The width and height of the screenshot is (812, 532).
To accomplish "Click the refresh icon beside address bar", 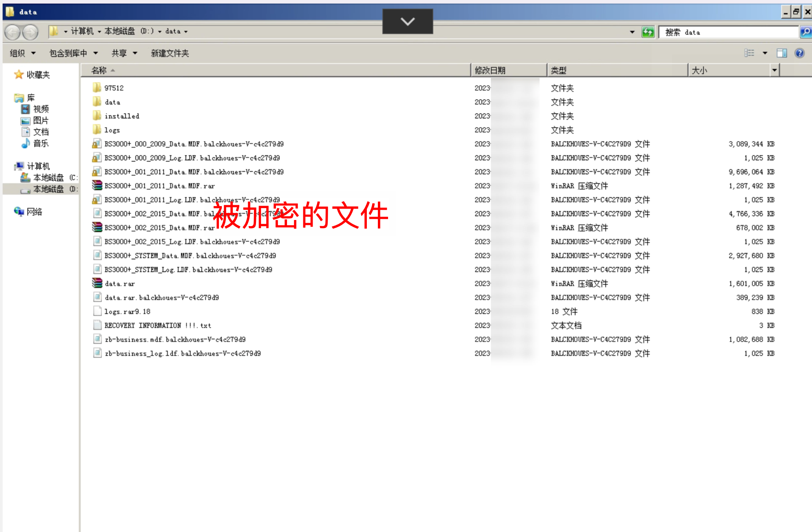I will (x=648, y=32).
